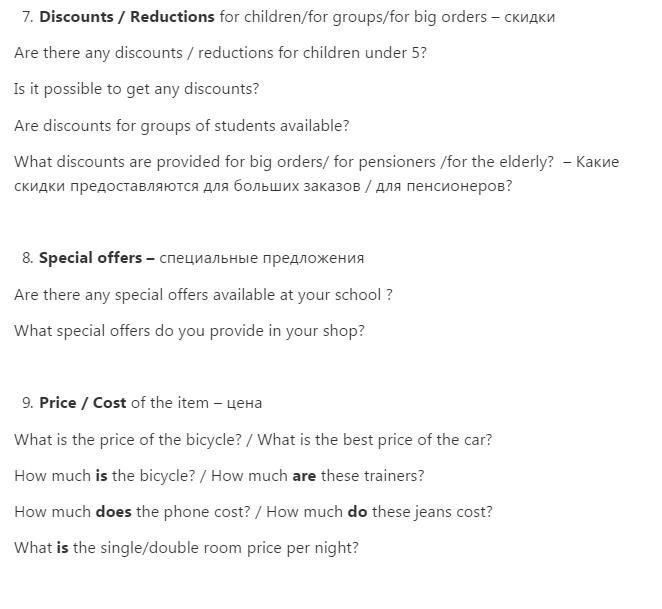This screenshot has height=609, width=662.
Task: Click 'What is the best price of the car?'
Action: point(375,440)
